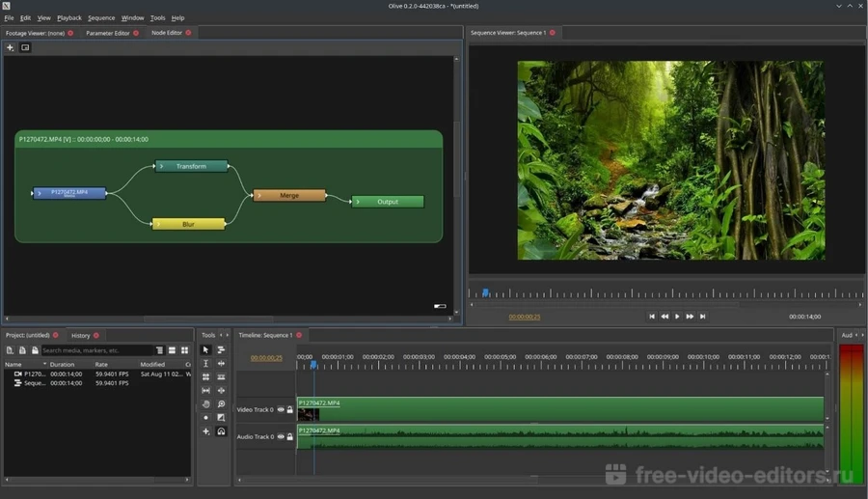Select the Pointer tool in Tools panel
The width and height of the screenshot is (868, 499).
(x=205, y=349)
